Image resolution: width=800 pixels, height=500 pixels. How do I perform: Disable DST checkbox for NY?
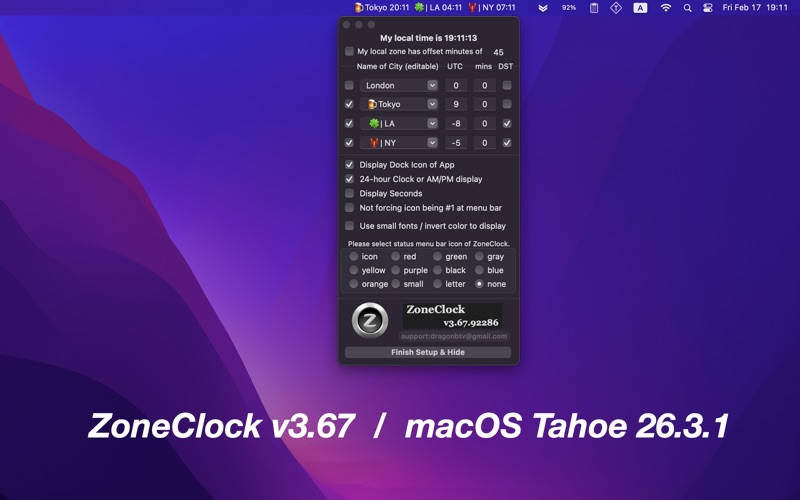coord(507,143)
